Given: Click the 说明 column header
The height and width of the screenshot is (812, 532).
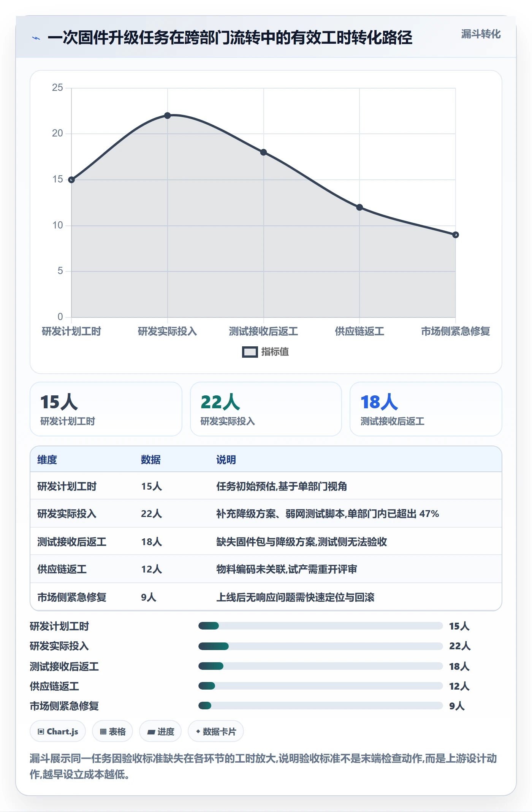Looking at the screenshot, I should click(x=226, y=460).
